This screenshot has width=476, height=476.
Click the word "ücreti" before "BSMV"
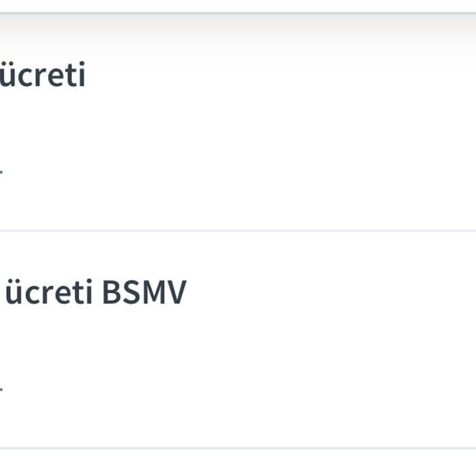(x=48, y=292)
